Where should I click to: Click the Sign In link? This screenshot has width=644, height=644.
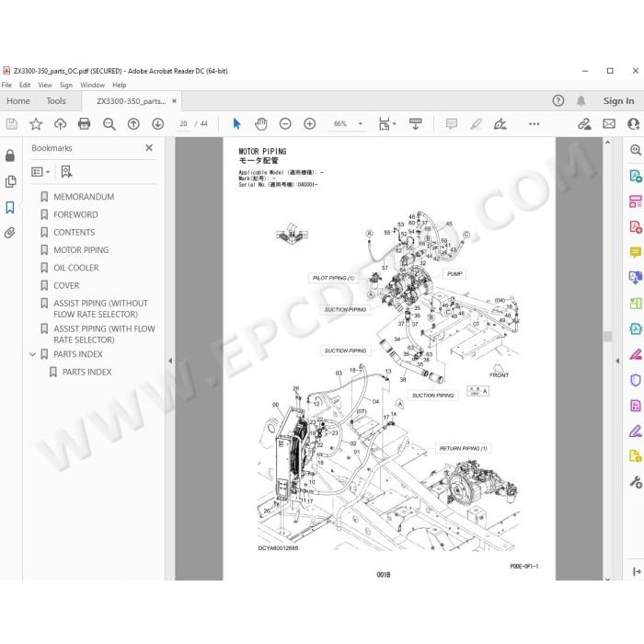click(x=618, y=100)
